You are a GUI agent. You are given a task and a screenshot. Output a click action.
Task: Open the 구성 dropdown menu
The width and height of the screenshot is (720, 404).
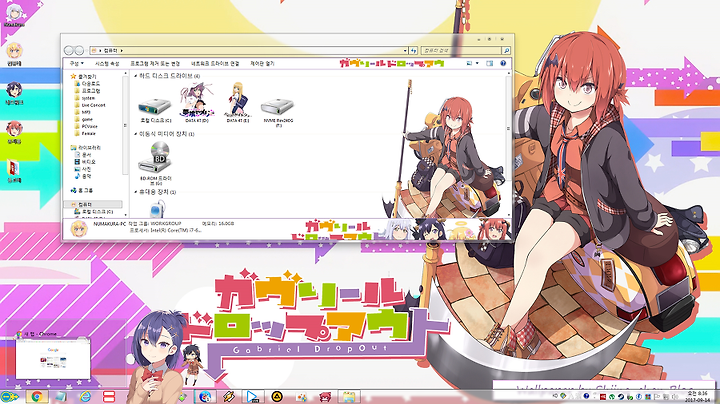76,63
